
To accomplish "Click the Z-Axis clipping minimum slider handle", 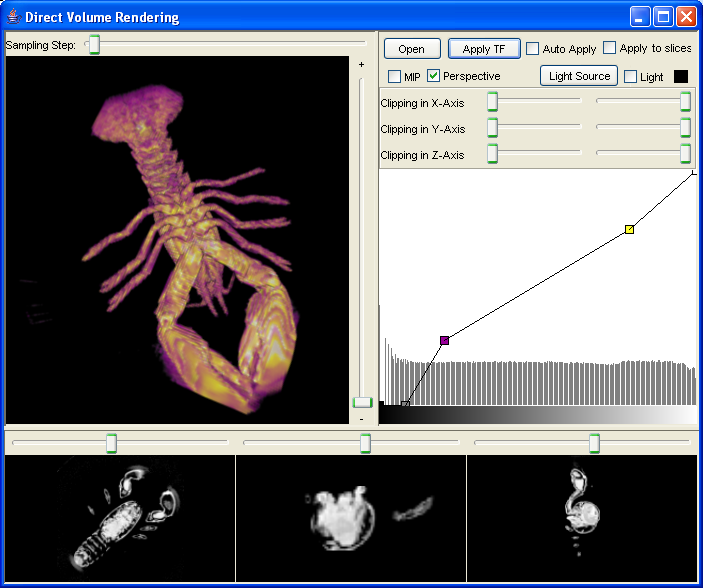I will (x=492, y=154).
